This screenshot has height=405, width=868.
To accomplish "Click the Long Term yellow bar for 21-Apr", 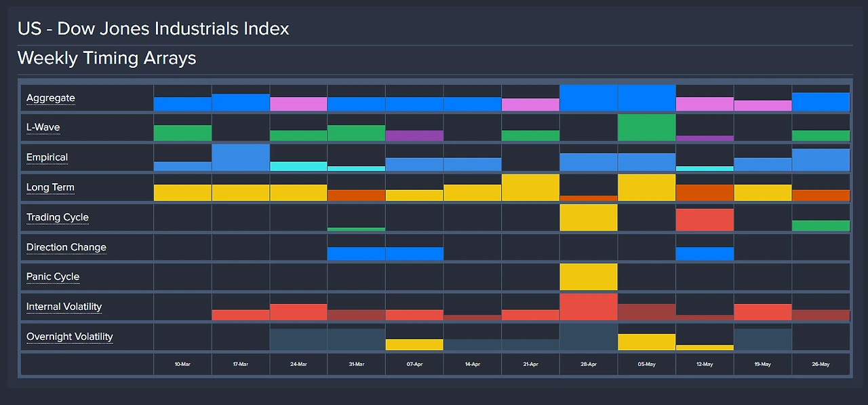I will point(530,187).
